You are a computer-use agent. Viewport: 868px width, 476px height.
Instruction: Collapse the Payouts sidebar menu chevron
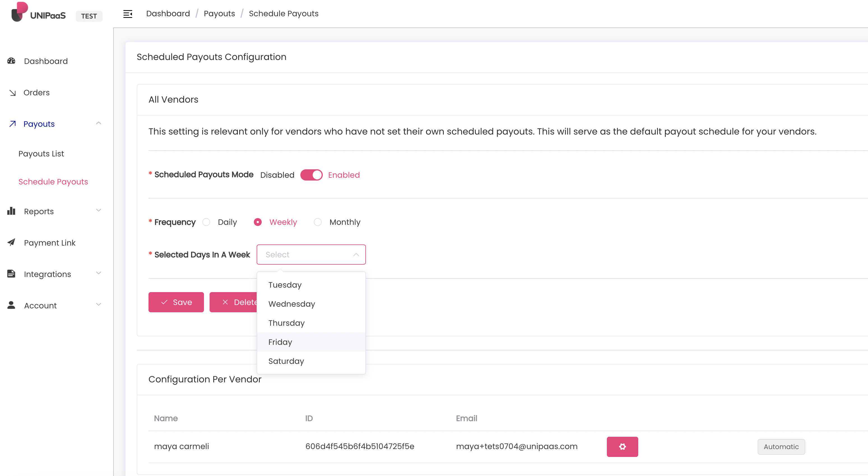[x=98, y=123]
